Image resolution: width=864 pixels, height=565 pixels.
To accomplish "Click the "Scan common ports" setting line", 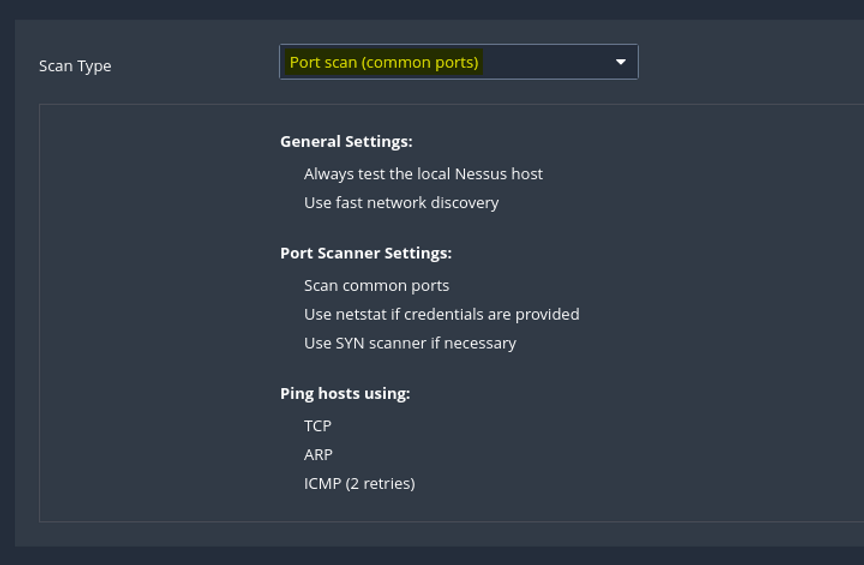I will [x=376, y=286].
